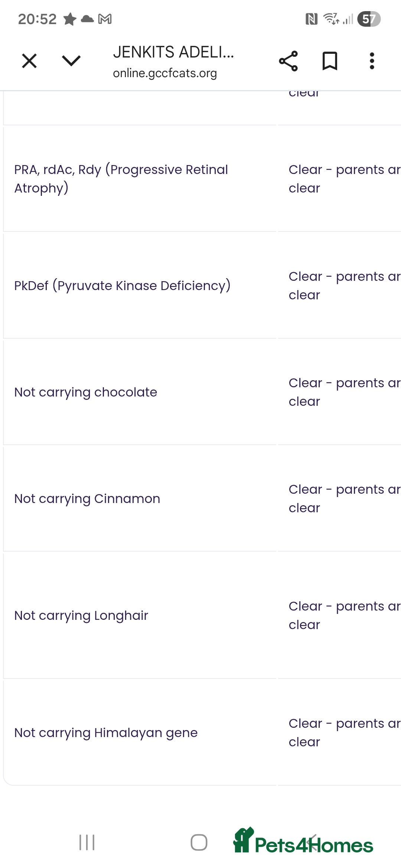Select the PRA Progressive Retinal Atrophy row

[121, 179]
